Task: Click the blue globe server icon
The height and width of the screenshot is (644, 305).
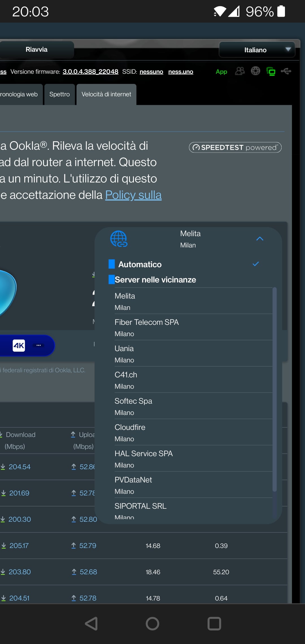Action: 119,239
